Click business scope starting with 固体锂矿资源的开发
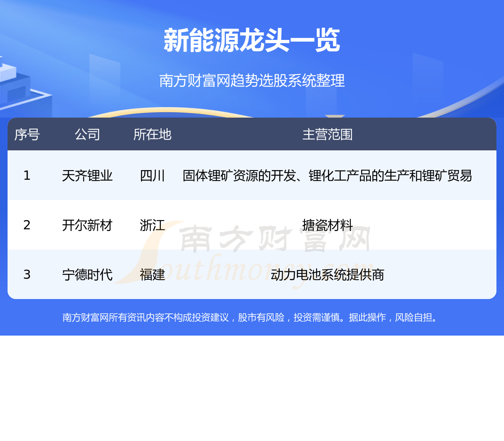504x441 pixels. coord(328,176)
